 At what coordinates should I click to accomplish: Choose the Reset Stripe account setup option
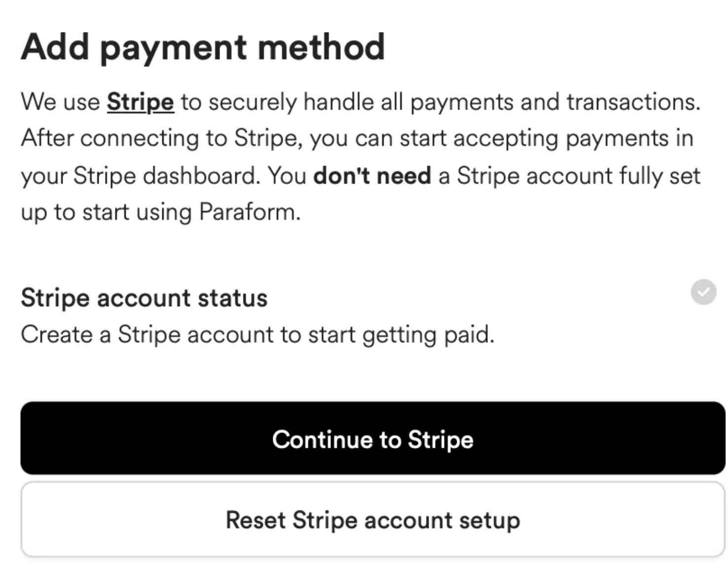tap(372, 519)
